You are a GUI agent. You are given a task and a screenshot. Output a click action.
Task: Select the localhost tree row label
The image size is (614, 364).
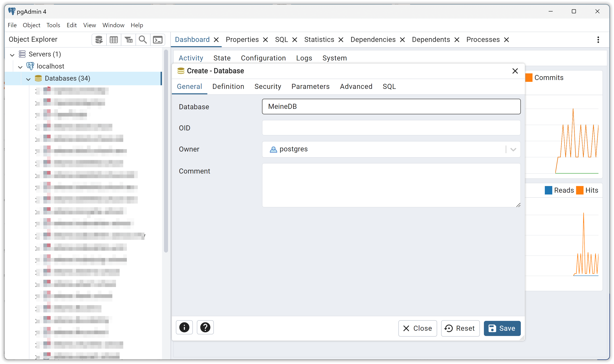click(x=50, y=66)
